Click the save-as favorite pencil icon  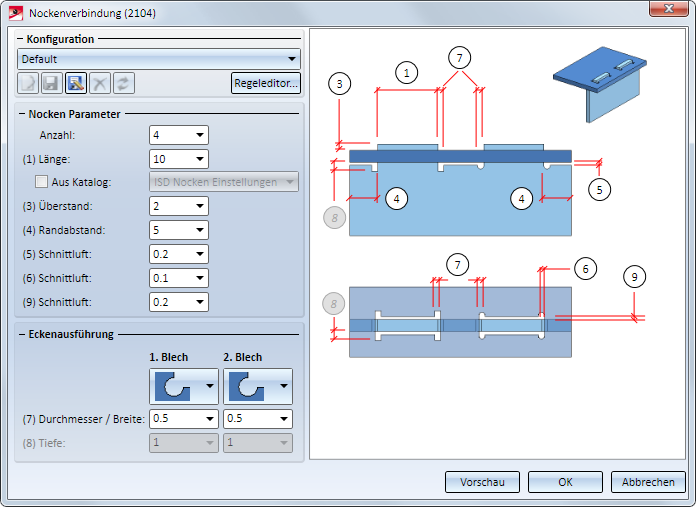76,83
